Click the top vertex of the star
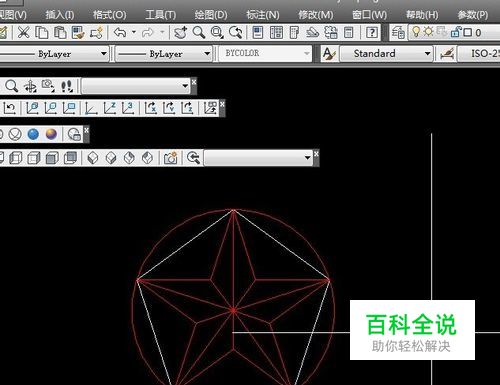This screenshot has height=385, width=500. [233, 210]
